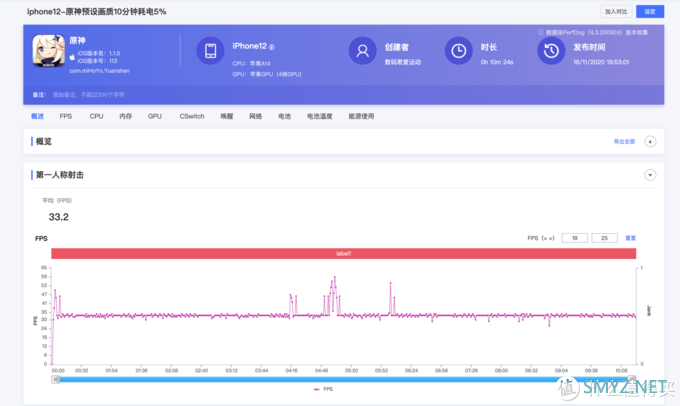The image size is (680, 406).
Task: Click the GPU: 苹果GPU (4核GPU) text
Action: [267, 74]
